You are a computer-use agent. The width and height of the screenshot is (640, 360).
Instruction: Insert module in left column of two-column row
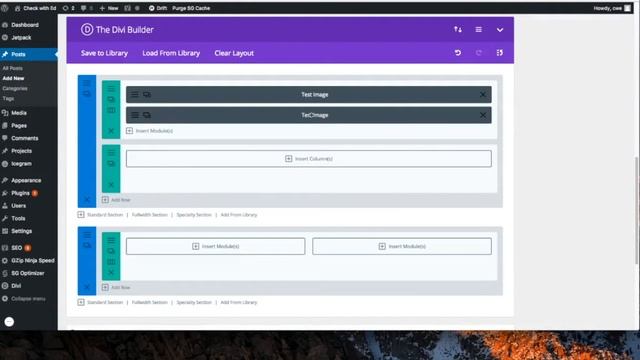click(x=216, y=246)
